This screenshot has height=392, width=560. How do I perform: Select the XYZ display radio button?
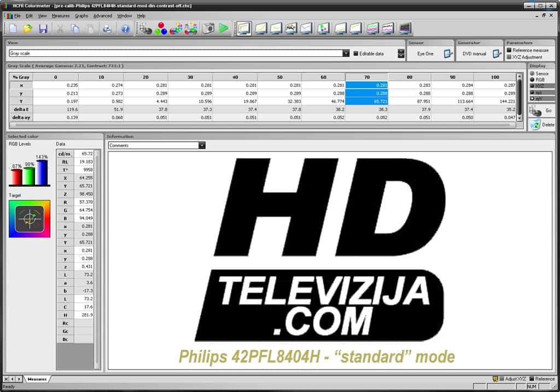pyautogui.click(x=532, y=86)
